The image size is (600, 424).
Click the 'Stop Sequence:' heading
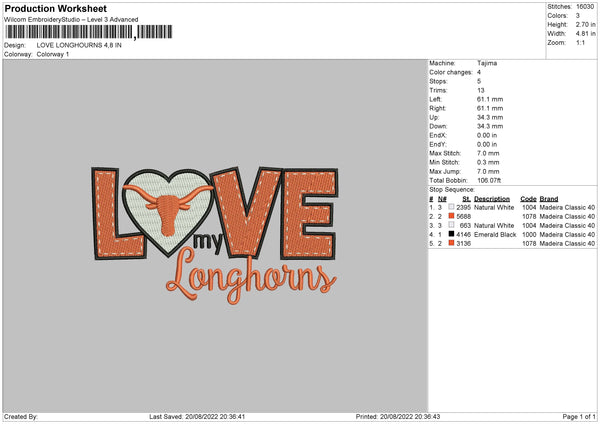click(452, 189)
